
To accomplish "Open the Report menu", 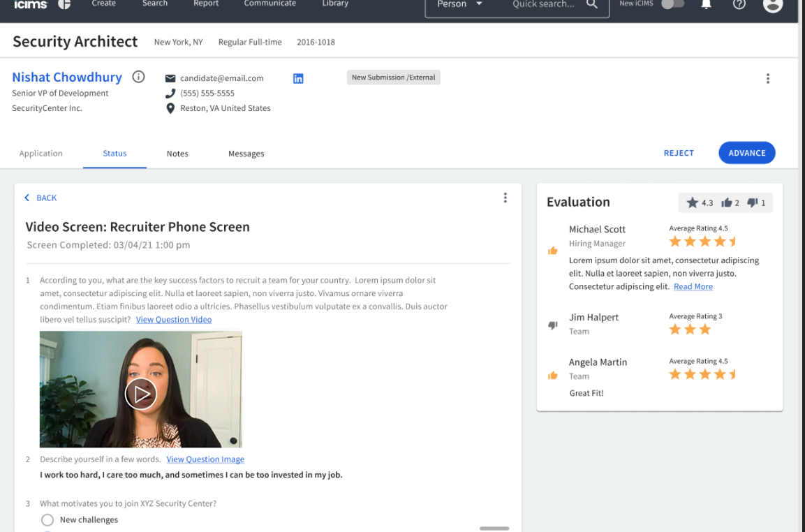I will [x=206, y=3].
